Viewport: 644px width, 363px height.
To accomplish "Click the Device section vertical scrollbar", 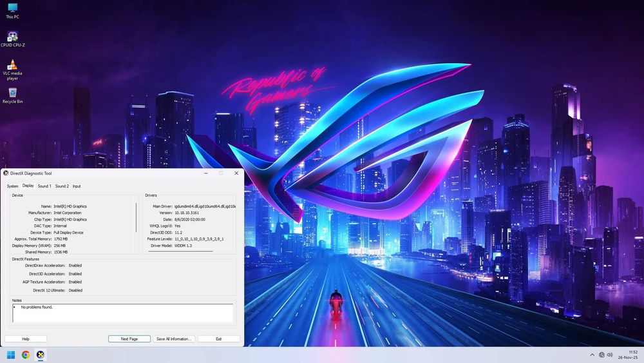I will coord(137,217).
